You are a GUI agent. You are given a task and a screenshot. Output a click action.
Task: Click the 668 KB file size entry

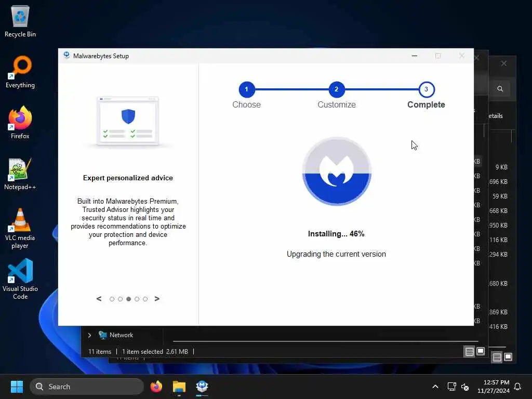click(x=498, y=211)
